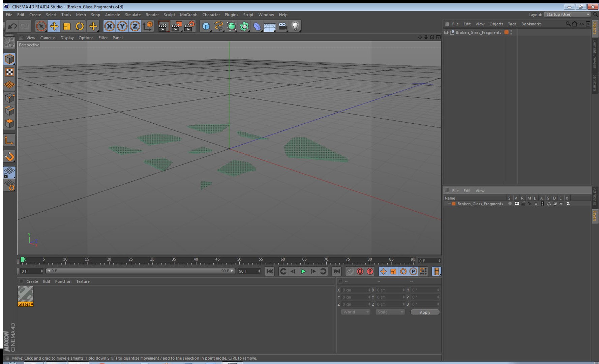The width and height of the screenshot is (599, 364).
Task: Add a Cube primitive object
Action: [x=206, y=26]
